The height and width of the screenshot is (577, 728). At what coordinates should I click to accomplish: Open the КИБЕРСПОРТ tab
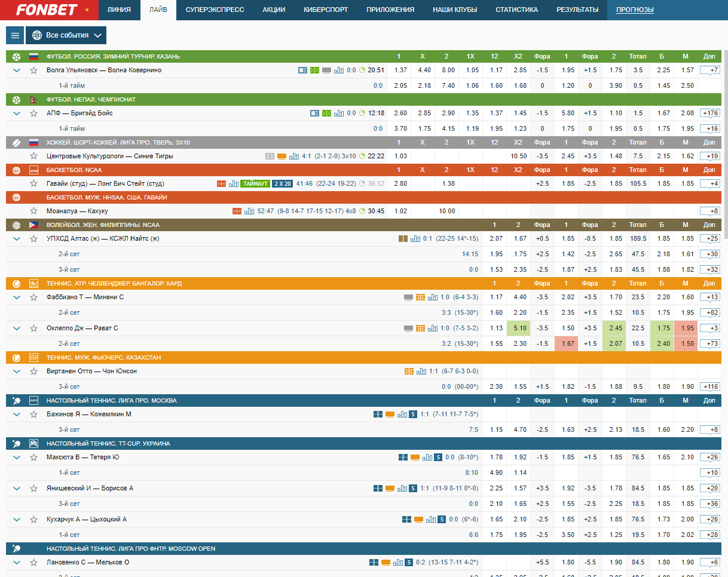tap(326, 10)
